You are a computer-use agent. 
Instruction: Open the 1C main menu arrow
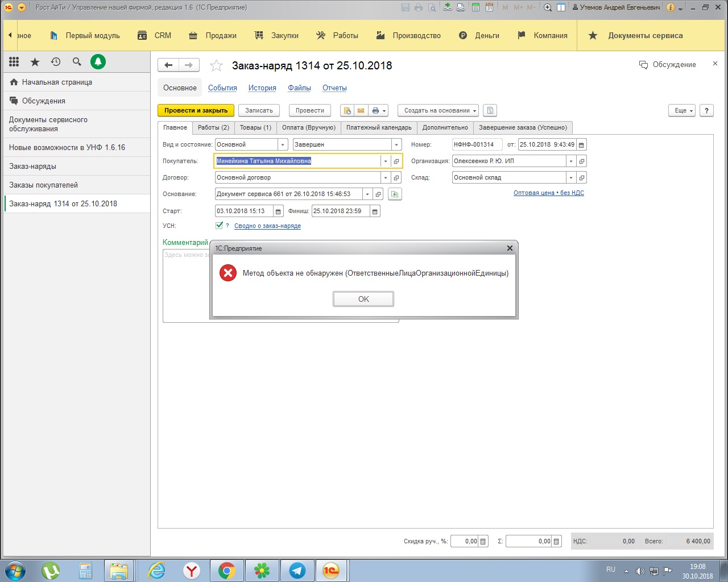click(x=22, y=8)
